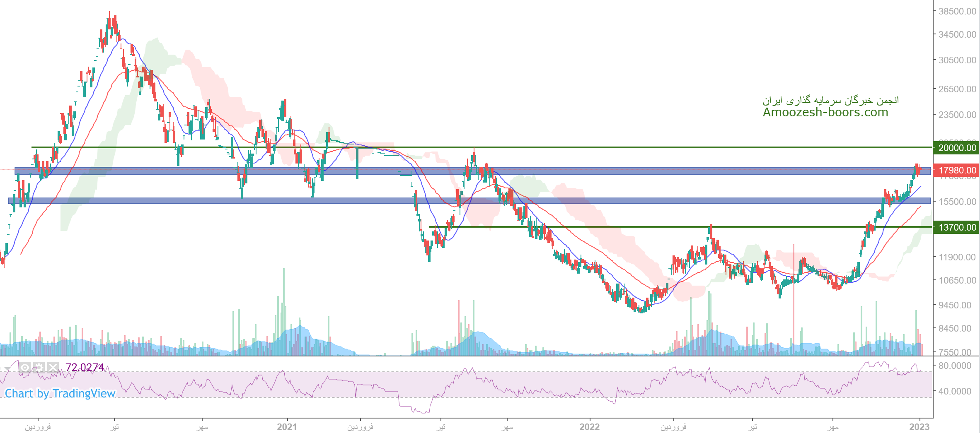
Task: Hide the RSI indicator with eye icon
Action: coord(25,368)
